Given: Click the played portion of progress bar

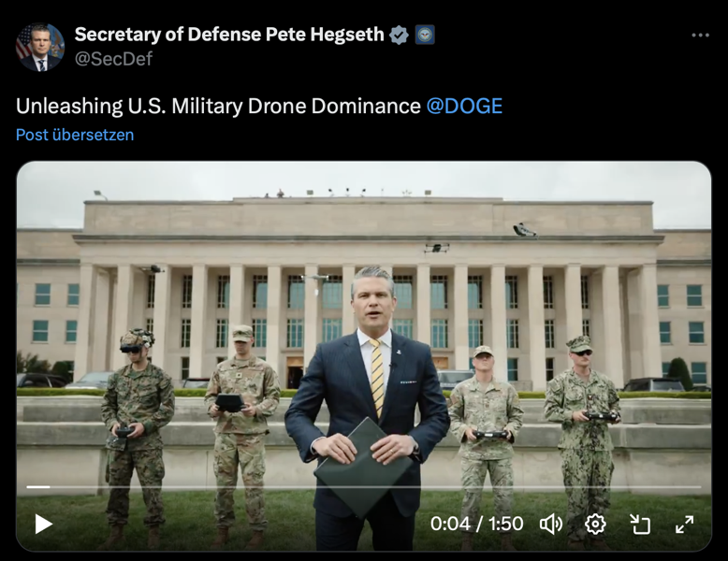Looking at the screenshot, I should [38, 487].
